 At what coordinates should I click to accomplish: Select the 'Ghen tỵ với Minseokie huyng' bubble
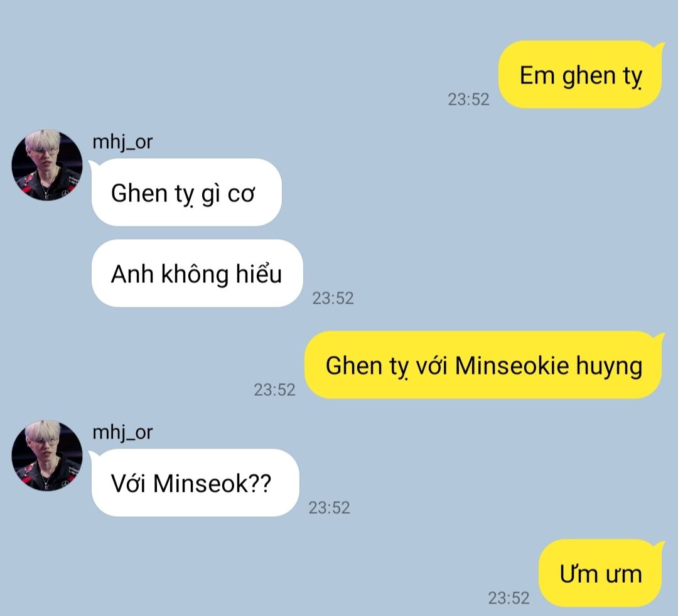click(x=484, y=364)
